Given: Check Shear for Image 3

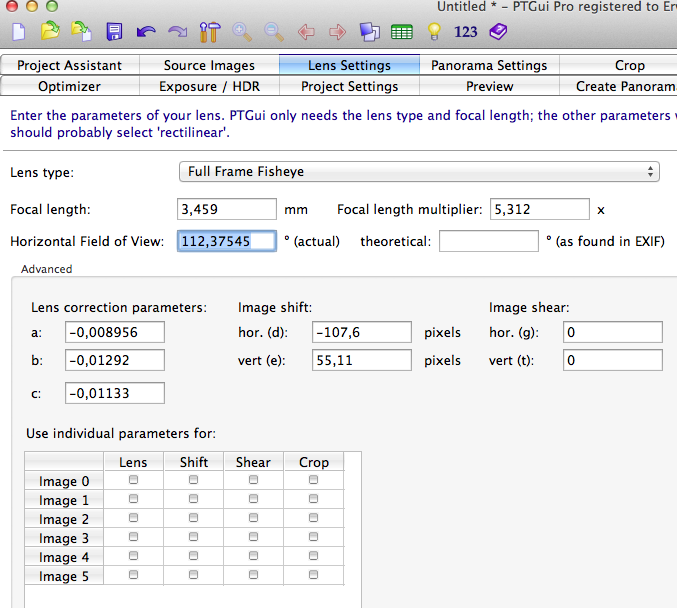Looking at the screenshot, I should click(x=253, y=536).
